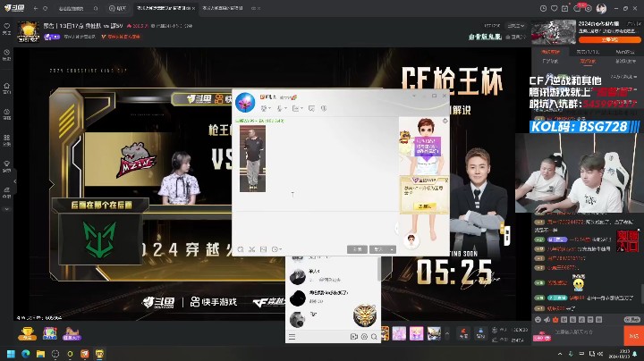The image size is (644, 361).
Task: Open voice call dropdown in QQ chat toolbar
Action: (x=281, y=108)
